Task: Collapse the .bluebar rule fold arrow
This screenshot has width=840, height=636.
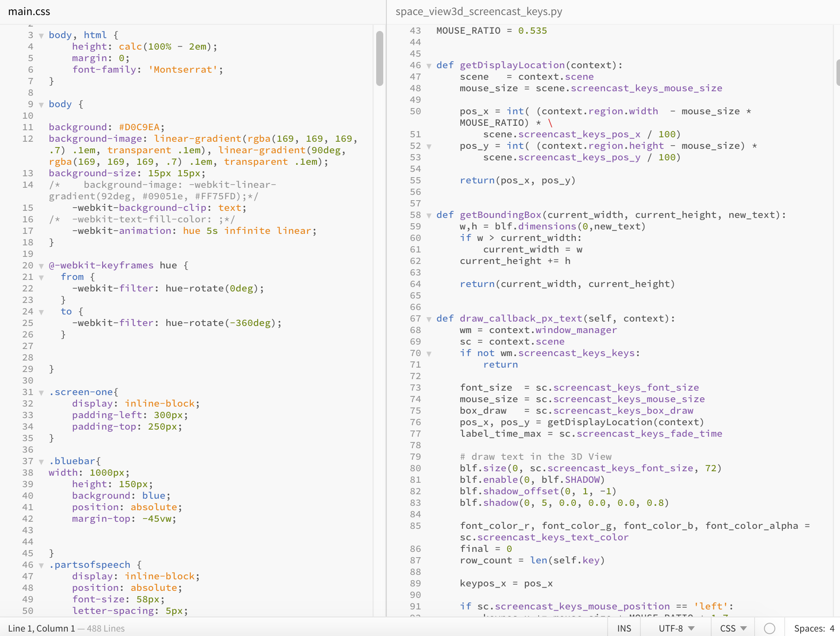Action: [41, 461]
